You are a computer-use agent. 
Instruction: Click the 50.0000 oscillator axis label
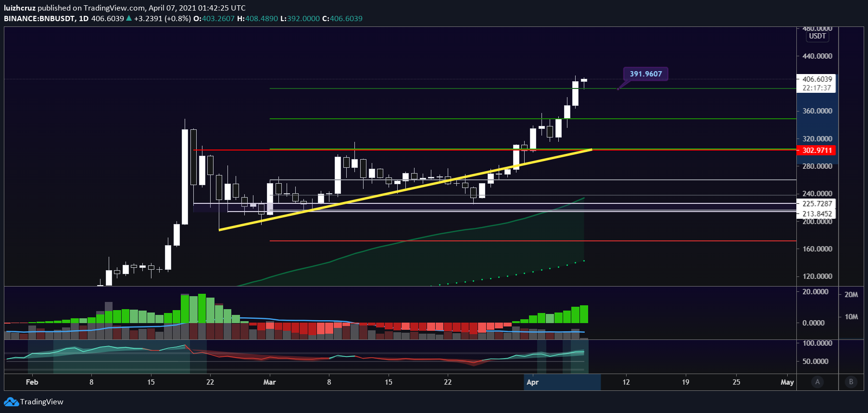point(815,362)
